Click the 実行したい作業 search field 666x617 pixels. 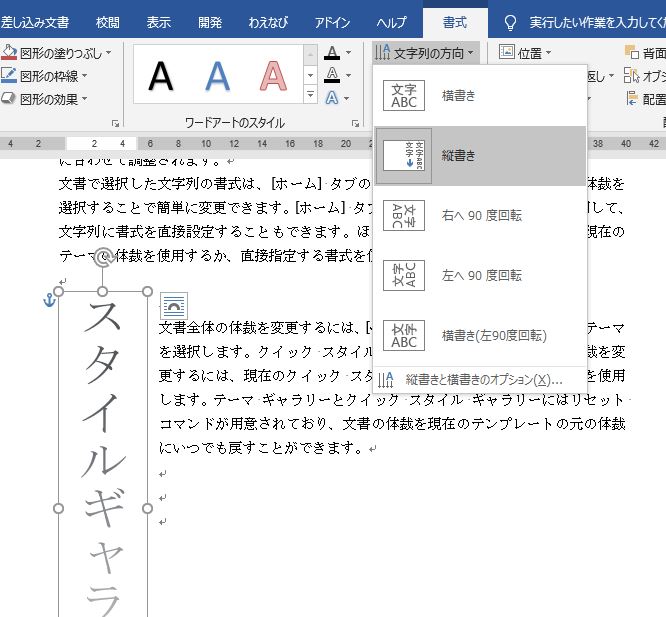coord(597,23)
